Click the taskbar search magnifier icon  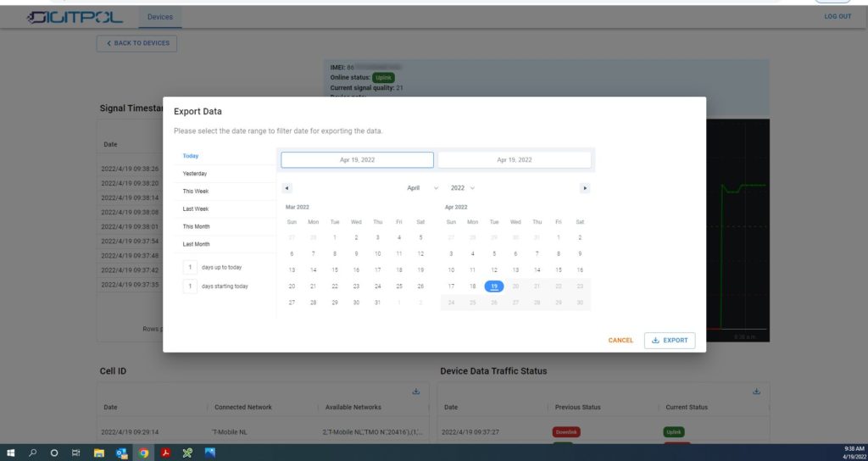click(x=33, y=453)
